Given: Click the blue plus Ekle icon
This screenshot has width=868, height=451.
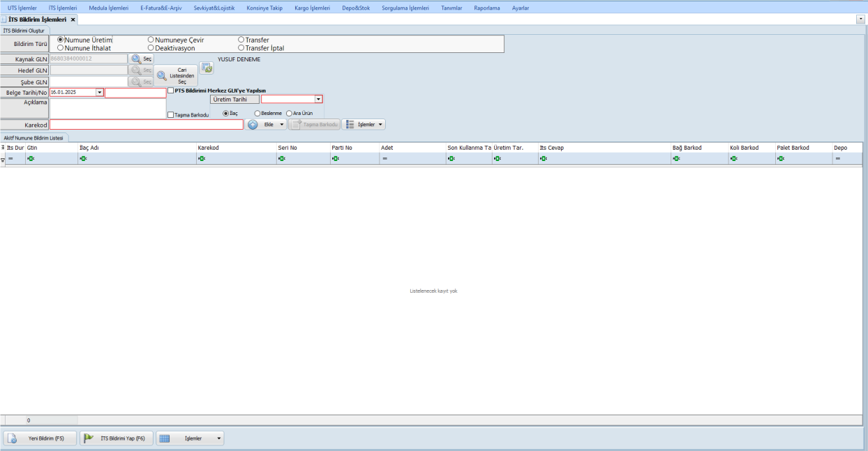Looking at the screenshot, I should click(x=253, y=124).
